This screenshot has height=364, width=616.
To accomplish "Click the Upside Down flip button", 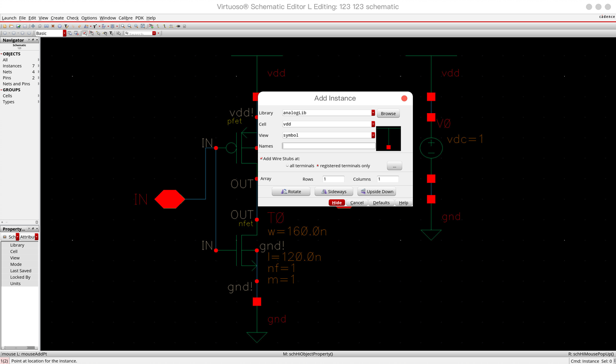I will 377,192.
